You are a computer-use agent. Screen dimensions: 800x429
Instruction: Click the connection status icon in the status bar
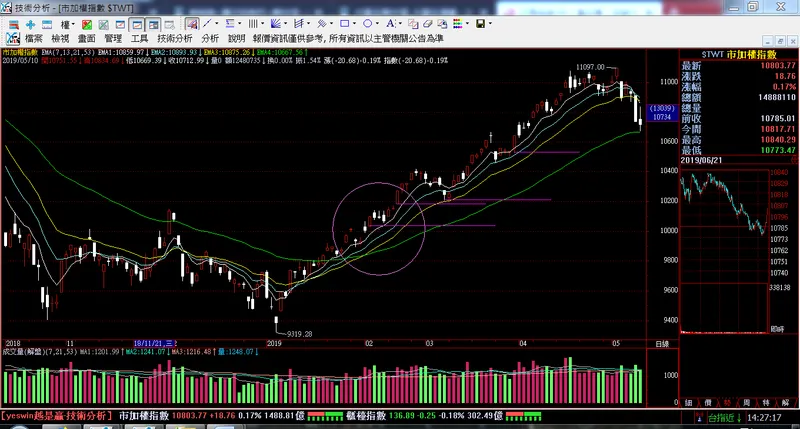tap(698, 418)
